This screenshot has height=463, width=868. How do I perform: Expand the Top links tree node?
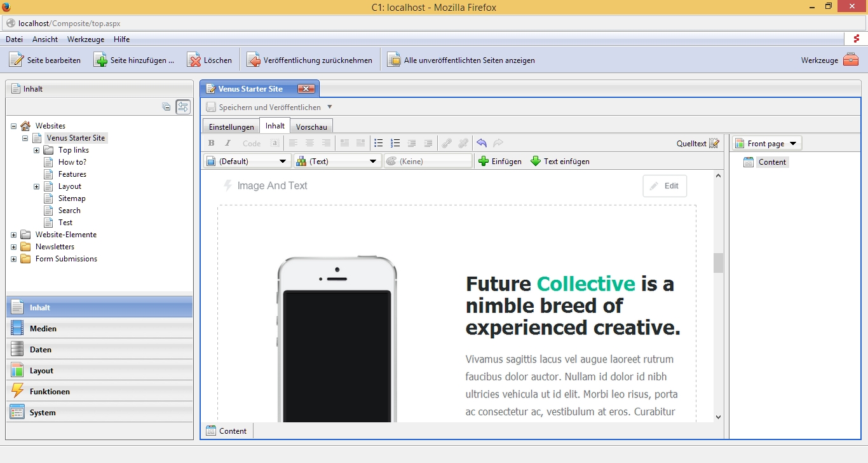point(37,150)
